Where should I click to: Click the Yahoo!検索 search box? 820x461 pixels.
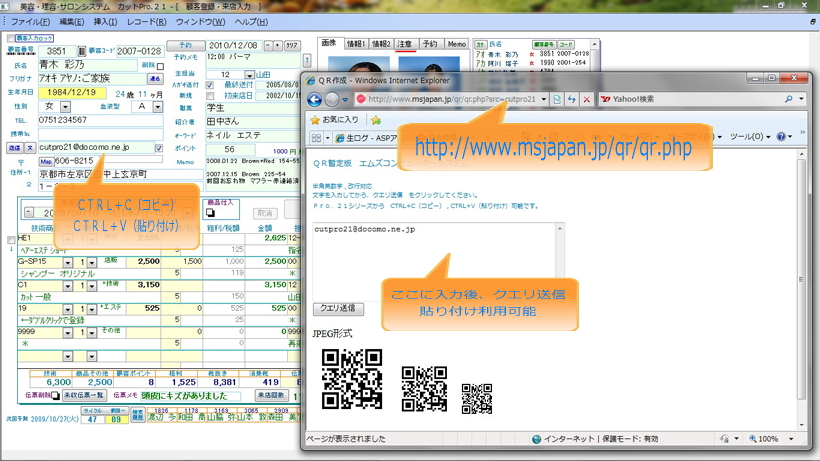point(691,99)
